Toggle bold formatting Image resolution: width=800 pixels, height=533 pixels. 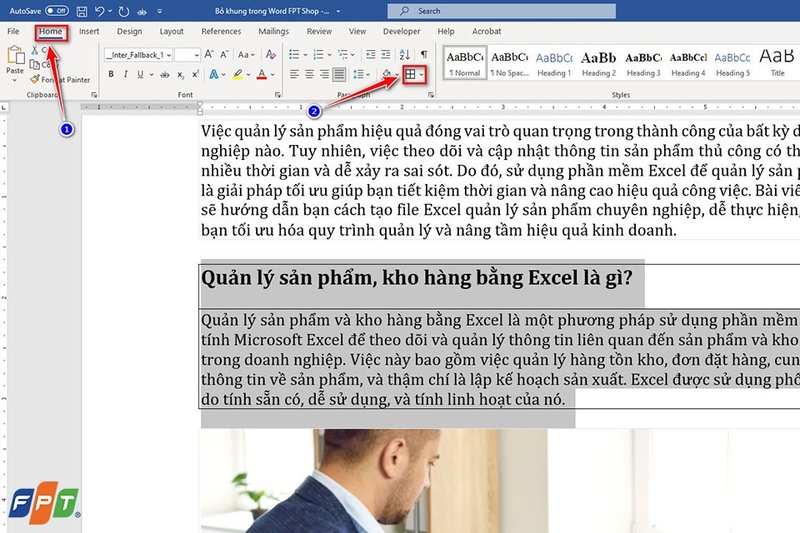[111, 74]
